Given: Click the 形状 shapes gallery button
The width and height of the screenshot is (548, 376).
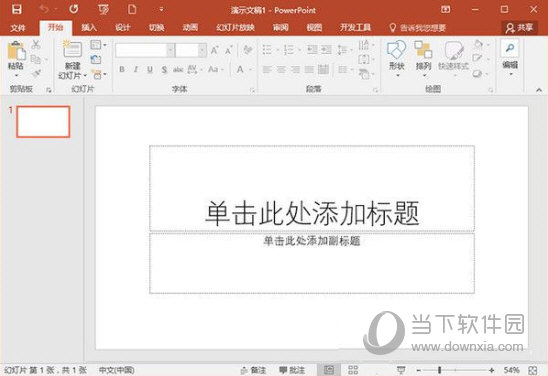Looking at the screenshot, I should 397,58.
